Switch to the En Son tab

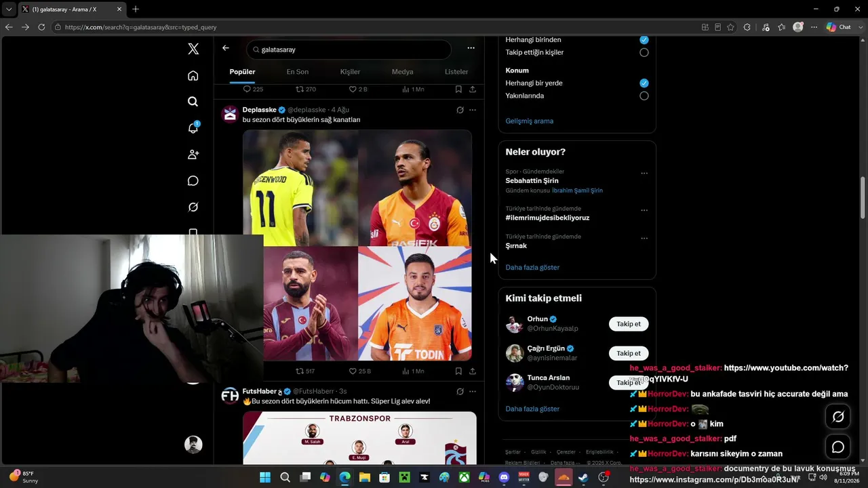tap(297, 72)
